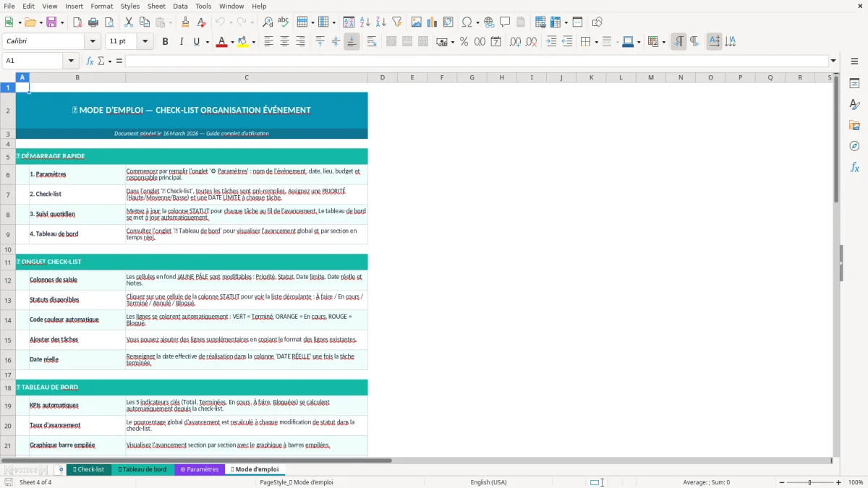Toggle right-to-left paragraph direction
This screenshot has height=488, width=868.
click(x=694, y=42)
